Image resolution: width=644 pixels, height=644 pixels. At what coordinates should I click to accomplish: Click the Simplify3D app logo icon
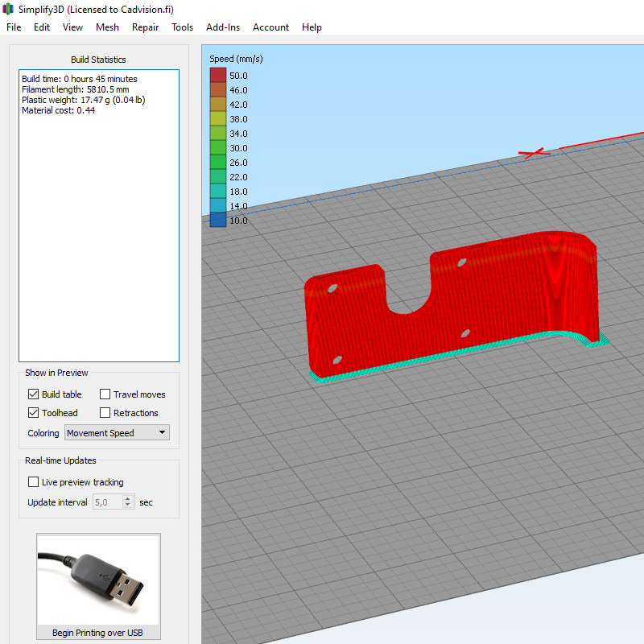pos(9,9)
